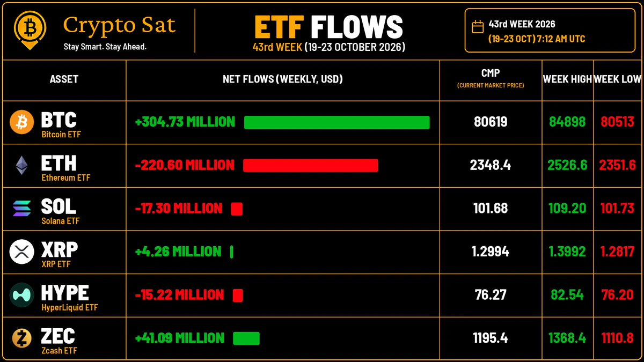
Task: Click the calendar icon beside 43rd WEEK 2026
Action: pos(477,27)
